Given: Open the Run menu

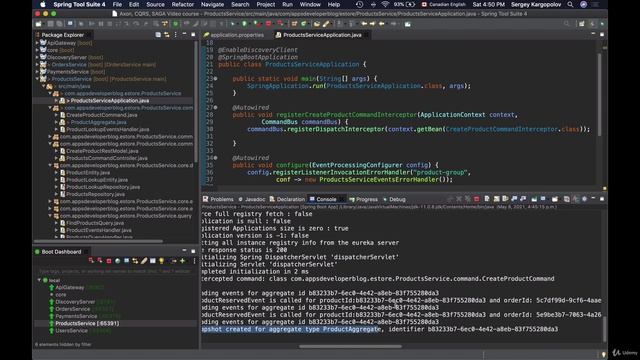Looking at the screenshot, I should tap(287, 4).
